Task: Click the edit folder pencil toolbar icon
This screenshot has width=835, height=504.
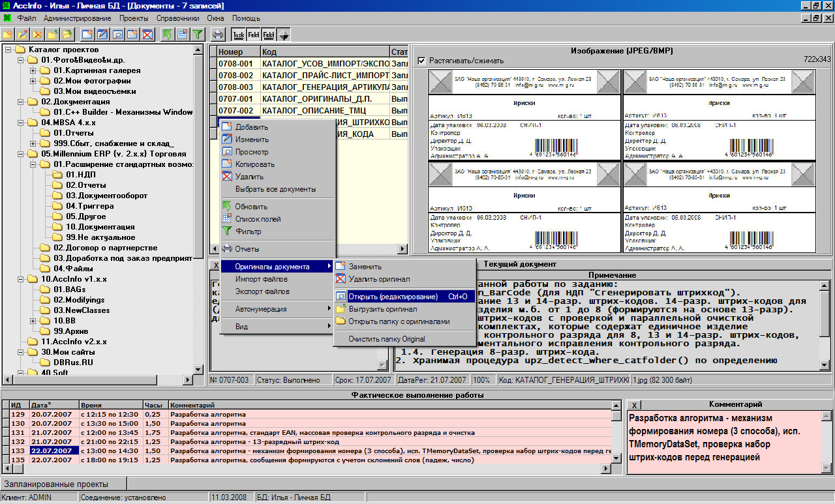Action: point(23,35)
